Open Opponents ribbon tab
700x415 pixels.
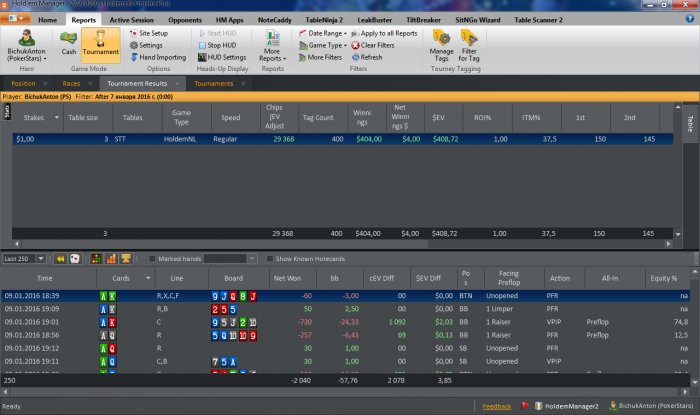pyautogui.click(x=185, y=20)
